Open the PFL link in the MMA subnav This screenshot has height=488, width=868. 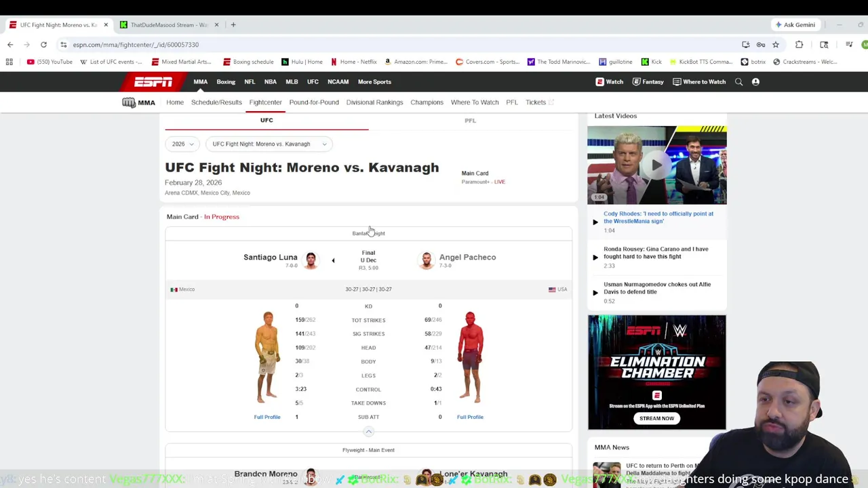click(512, 102)
